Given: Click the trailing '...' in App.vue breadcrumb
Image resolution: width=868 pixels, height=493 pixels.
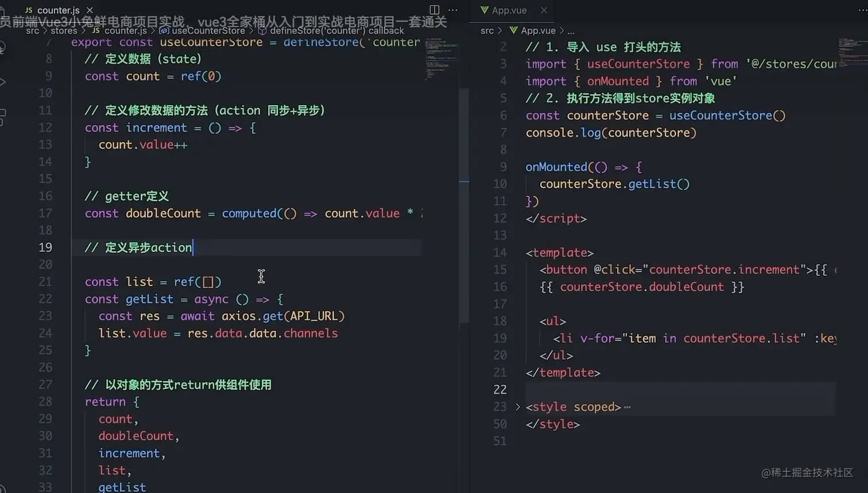Looking at the screenshot, I should (x=571, y=30).
